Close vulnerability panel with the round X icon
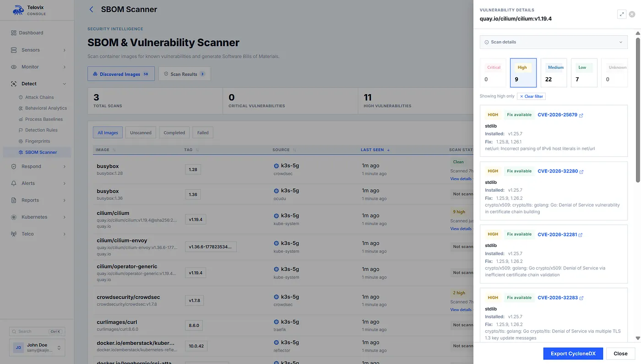This screenshot has width=641, height=364. coord(632,14)
